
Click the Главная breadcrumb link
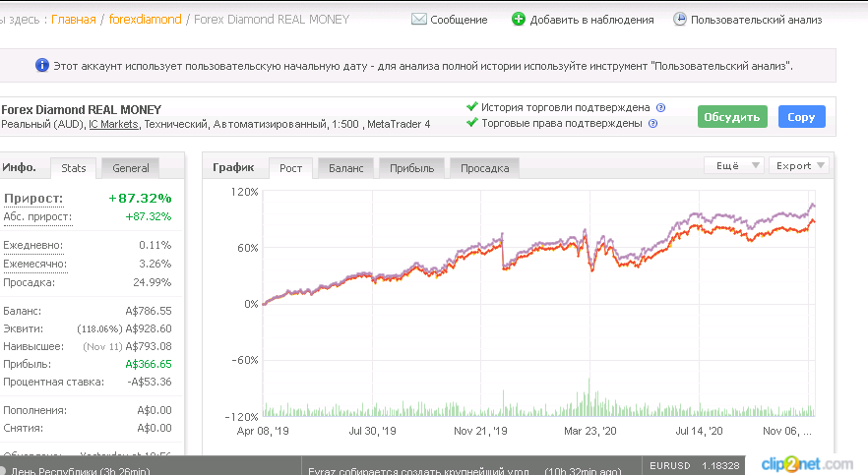coord(74,20)
